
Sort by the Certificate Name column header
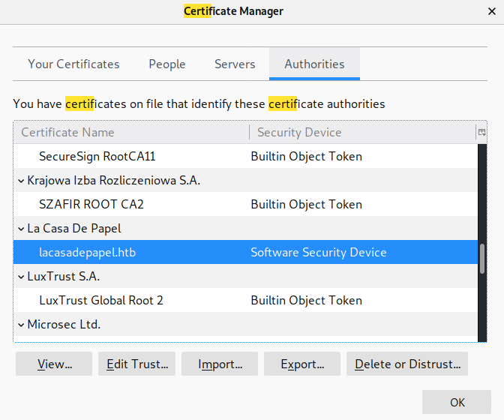coord(130,133)
